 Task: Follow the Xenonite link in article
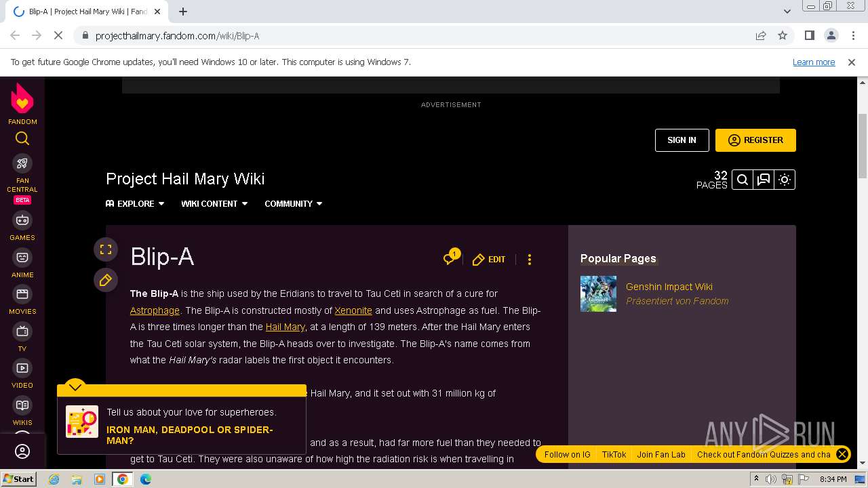pyautogui.click(x=353, y=310)
